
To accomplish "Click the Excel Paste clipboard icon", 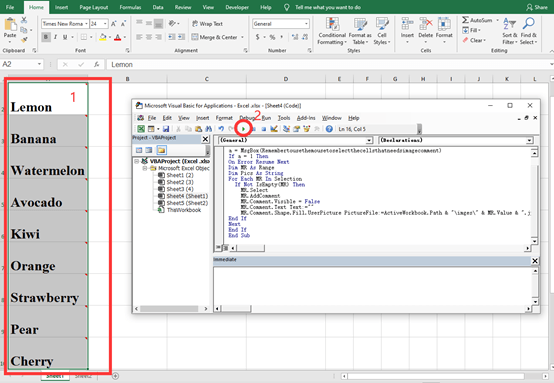I will [x=10, y=24].
